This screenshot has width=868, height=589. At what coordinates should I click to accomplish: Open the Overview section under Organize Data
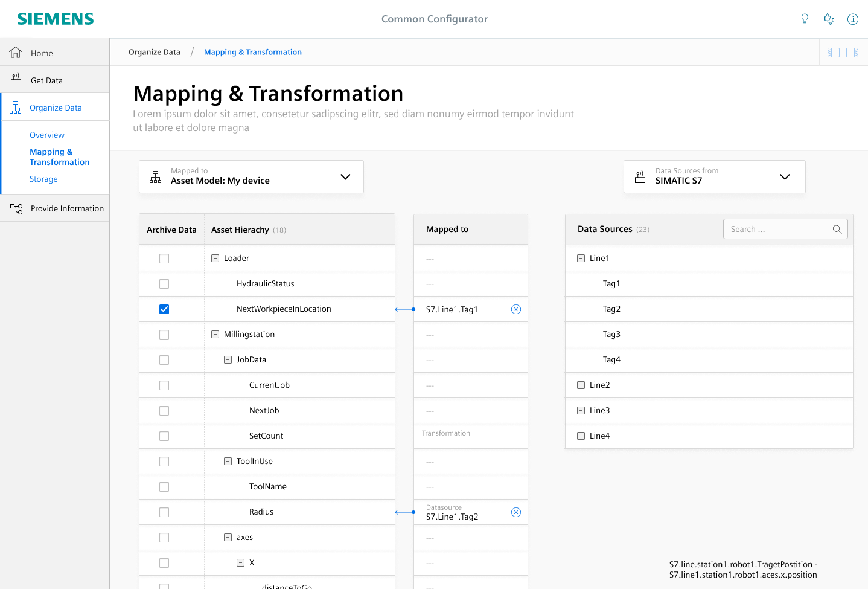coord(47,135)
